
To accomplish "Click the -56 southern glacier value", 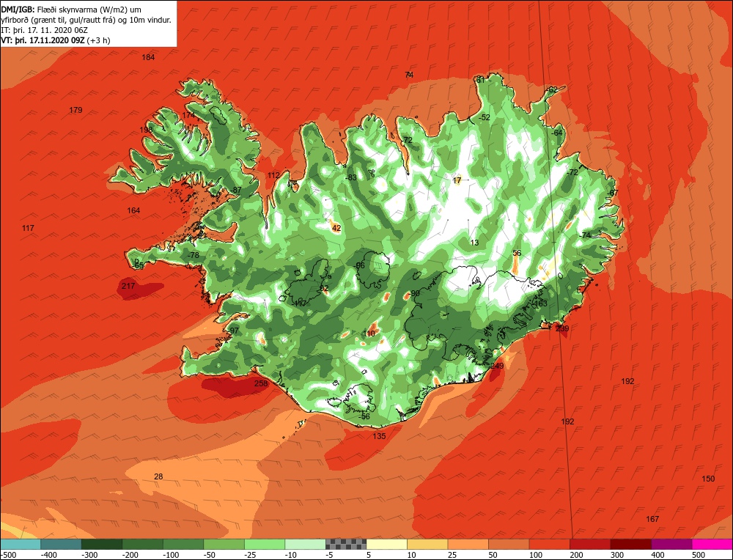I will click(x=364, y=416).
